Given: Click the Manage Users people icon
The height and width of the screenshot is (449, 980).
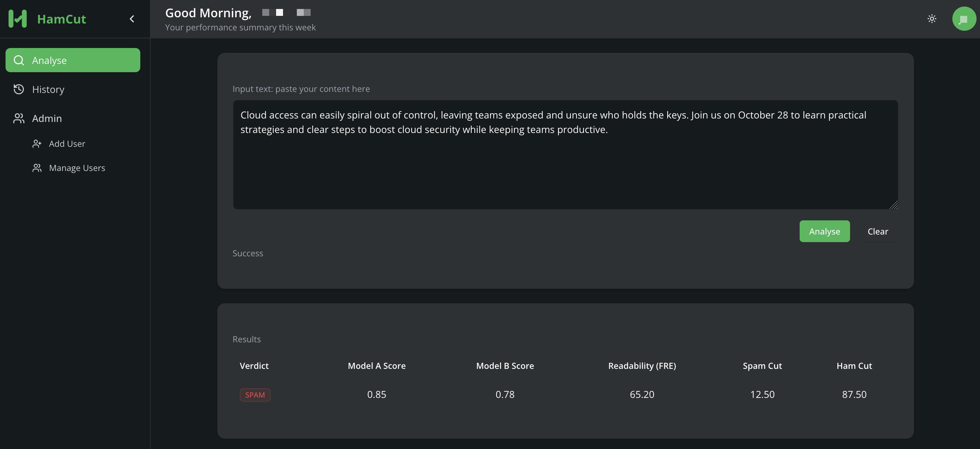Looking at the screenshot, I should click(x=37, y=168).
